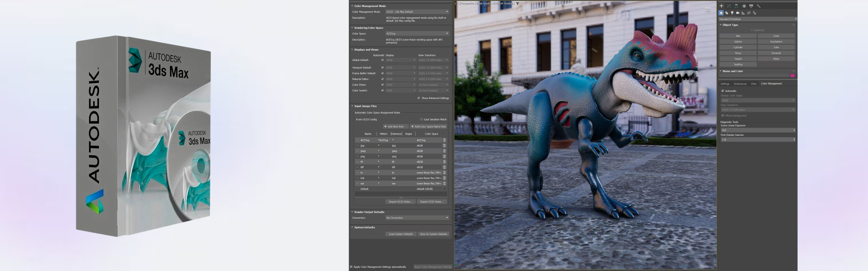Delete the hdr rule row
This screenshot has width=868, height=271.
444,178
